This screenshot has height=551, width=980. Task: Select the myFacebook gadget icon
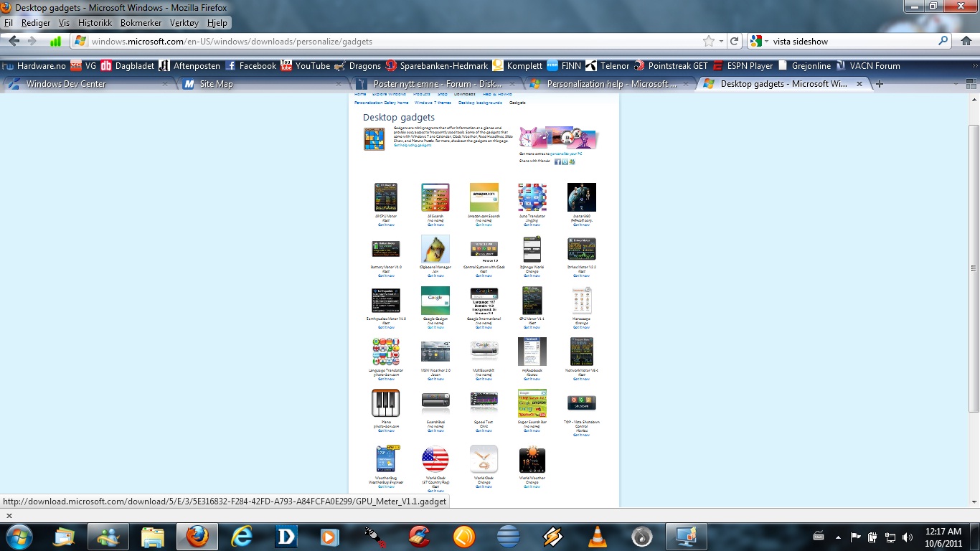pos(532,352)
